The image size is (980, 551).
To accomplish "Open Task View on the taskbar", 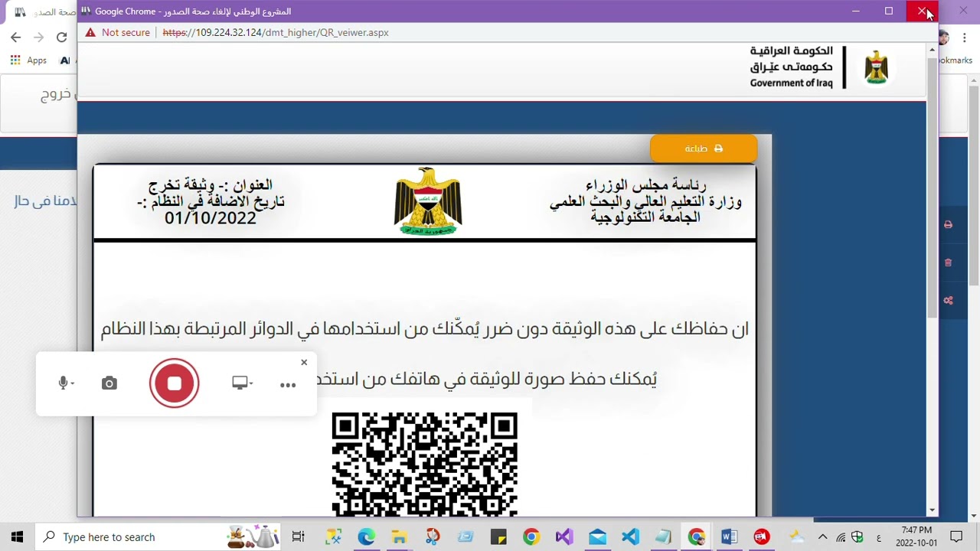I will tap(299, 536).
